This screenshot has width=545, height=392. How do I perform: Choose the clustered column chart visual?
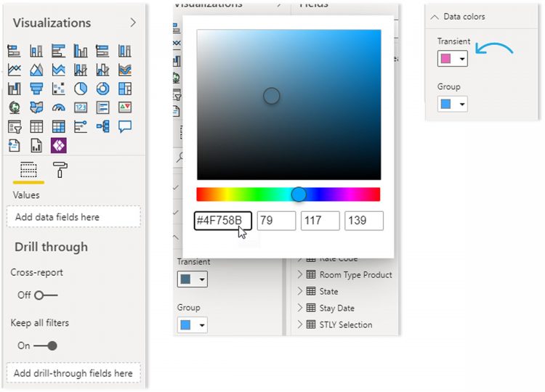pos(81,51)
